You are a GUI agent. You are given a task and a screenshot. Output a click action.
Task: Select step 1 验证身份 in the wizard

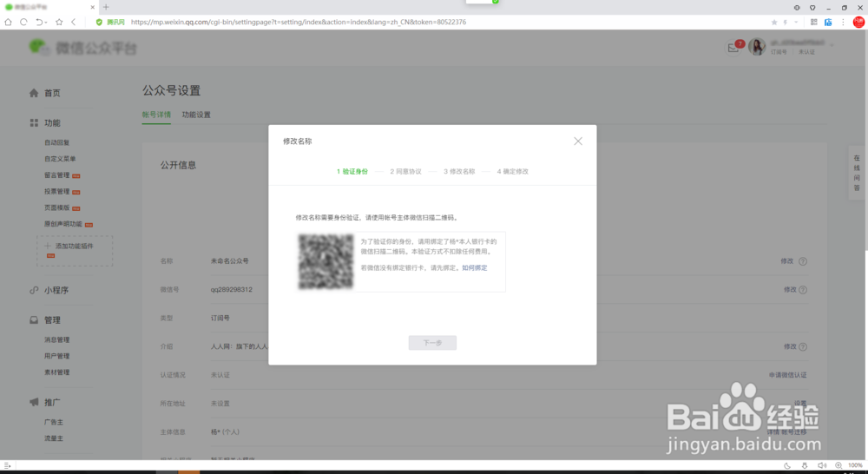[352, 172]
